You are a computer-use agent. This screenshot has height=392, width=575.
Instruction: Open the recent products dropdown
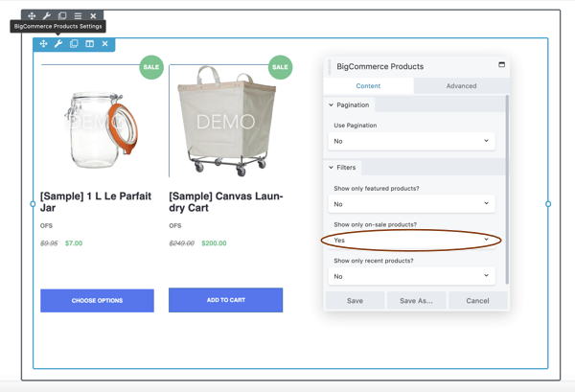tap(412, 276)
